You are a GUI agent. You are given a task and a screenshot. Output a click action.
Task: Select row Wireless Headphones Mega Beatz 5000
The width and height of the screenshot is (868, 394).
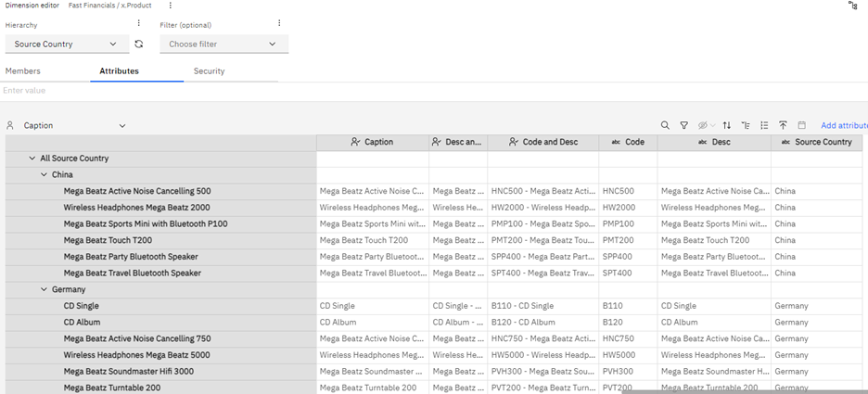(x=161, y=355)
